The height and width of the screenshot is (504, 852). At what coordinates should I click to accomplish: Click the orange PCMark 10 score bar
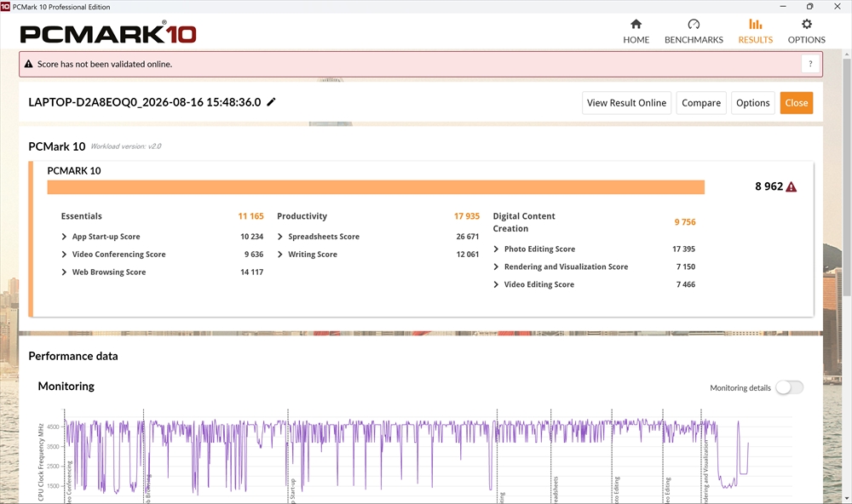(376, 187)
